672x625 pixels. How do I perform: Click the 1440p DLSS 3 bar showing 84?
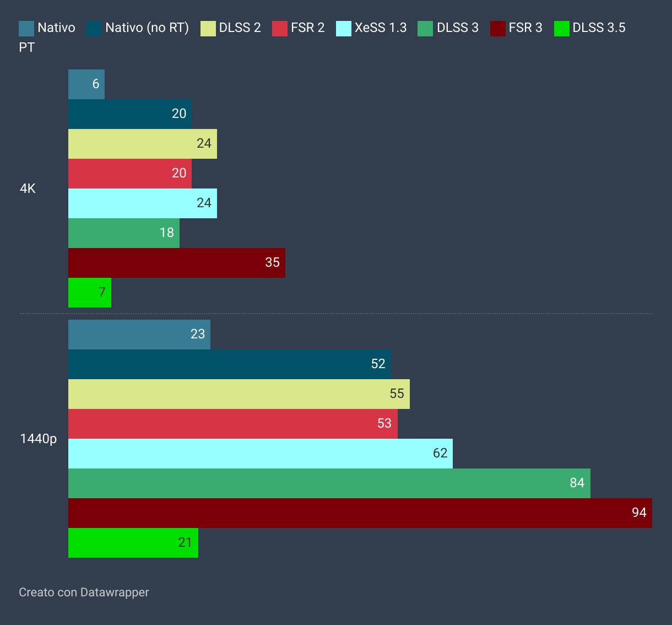pyautogui.click(x=329, y=483)
